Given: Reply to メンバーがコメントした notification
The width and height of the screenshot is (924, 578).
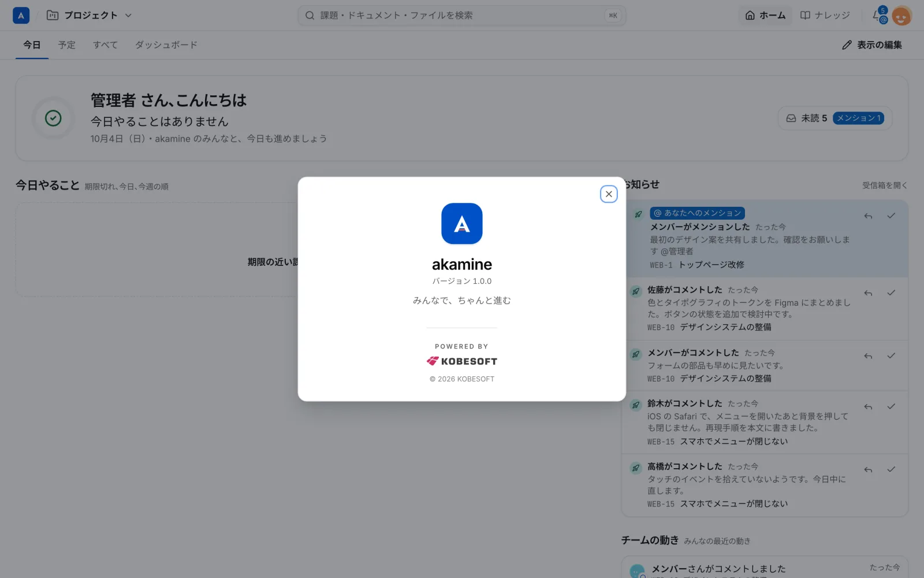Looking at the screenshot, I should [868, 356].
